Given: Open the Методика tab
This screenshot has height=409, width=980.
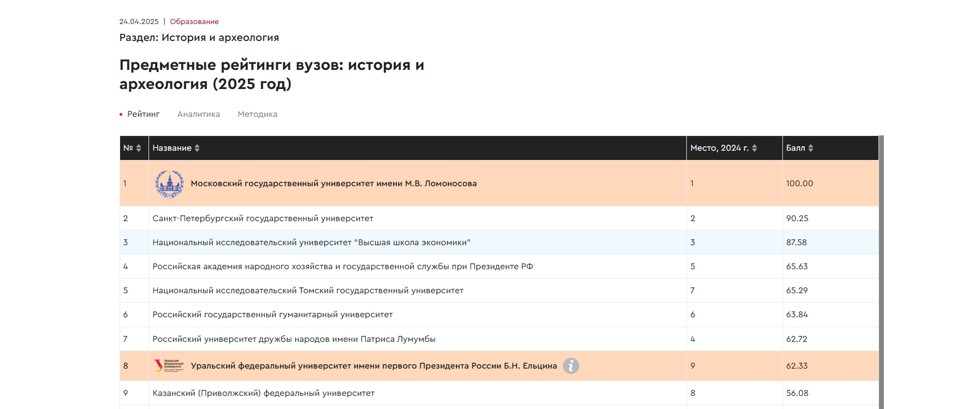Looking at the screenshot, I should click(x=258, y=114).
